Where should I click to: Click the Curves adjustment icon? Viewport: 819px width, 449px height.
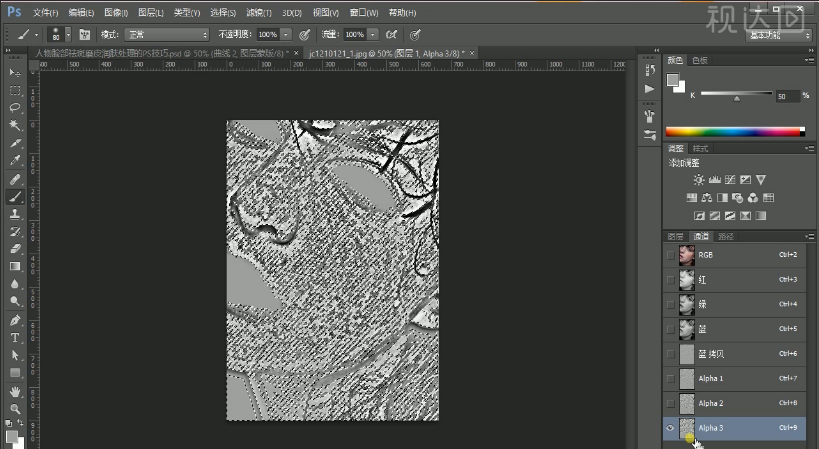click(x=730, y=180)
